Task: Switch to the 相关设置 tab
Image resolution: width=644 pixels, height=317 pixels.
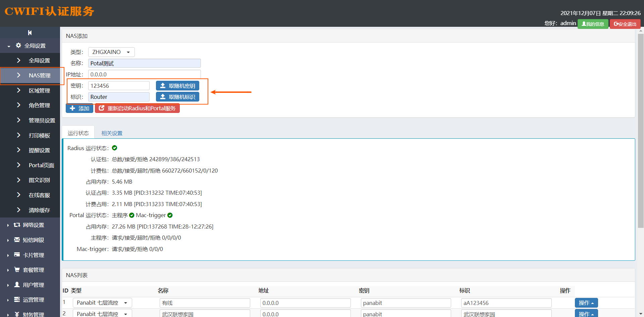Action: click(112, 133)
